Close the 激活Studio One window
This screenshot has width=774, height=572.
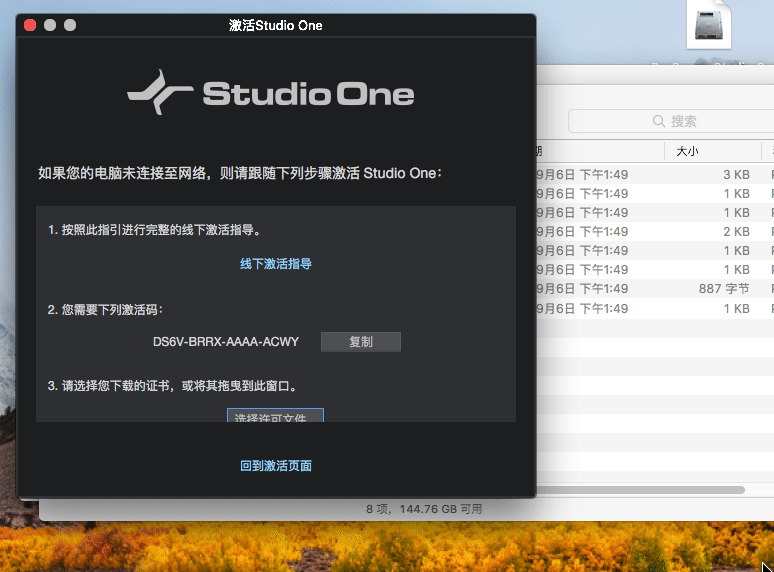click(30, 25)
